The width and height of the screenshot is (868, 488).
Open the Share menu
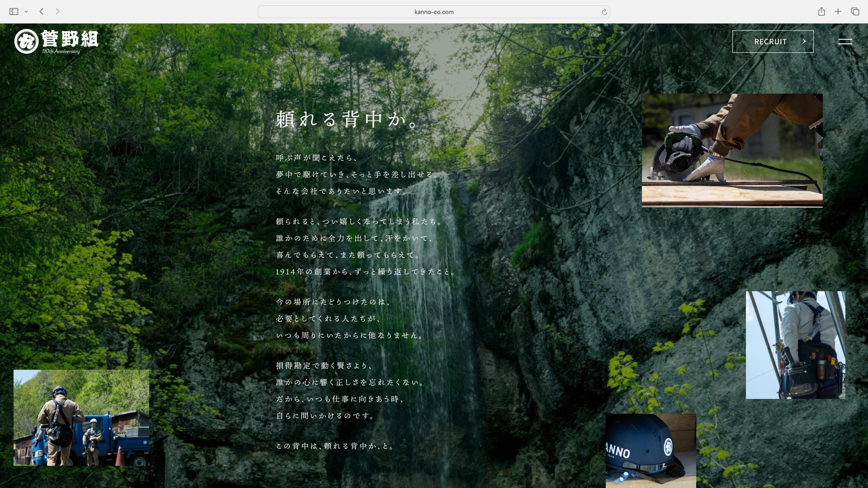coord(821,12)
